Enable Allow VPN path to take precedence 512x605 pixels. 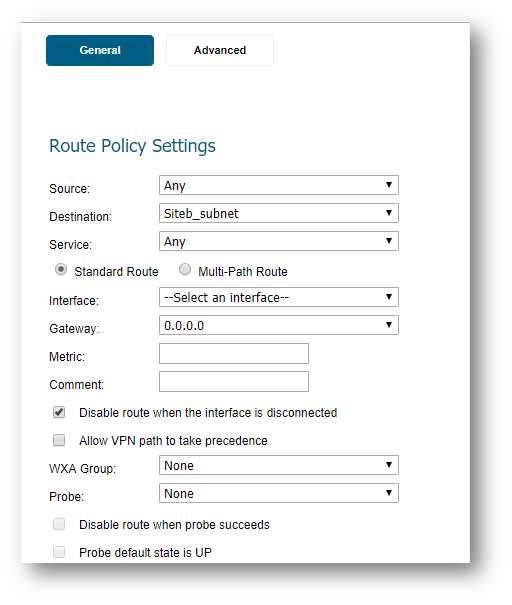pyautogui.click(x=59, y=440)
